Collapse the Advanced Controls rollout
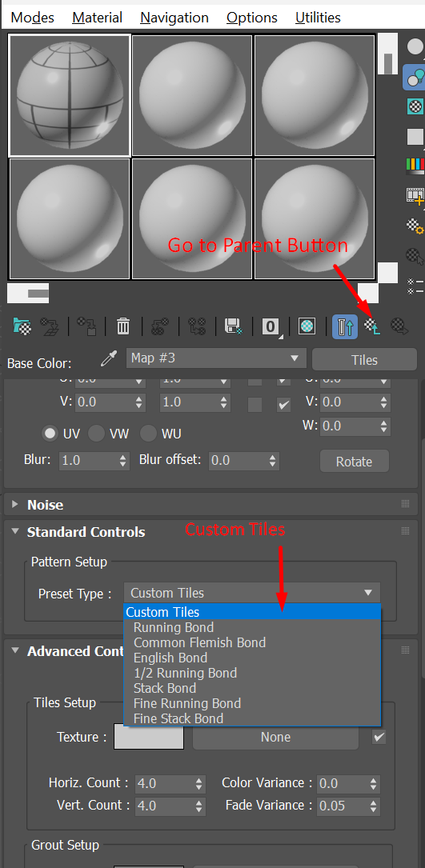Viewport: 425px width, 868px height. point(15,650)
